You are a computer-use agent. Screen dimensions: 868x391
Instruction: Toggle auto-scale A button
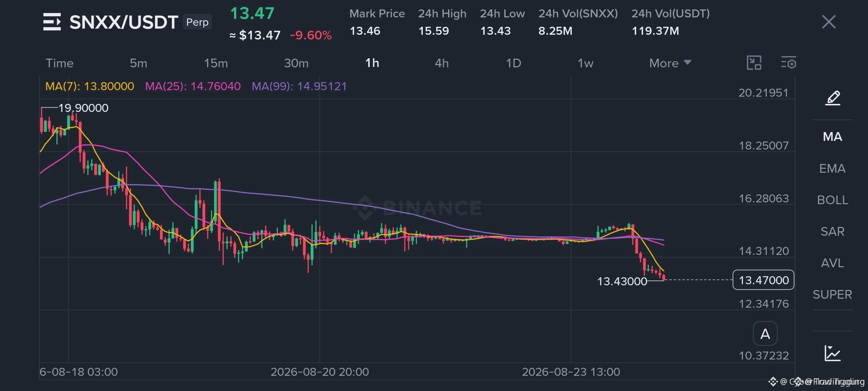point(765,333)
